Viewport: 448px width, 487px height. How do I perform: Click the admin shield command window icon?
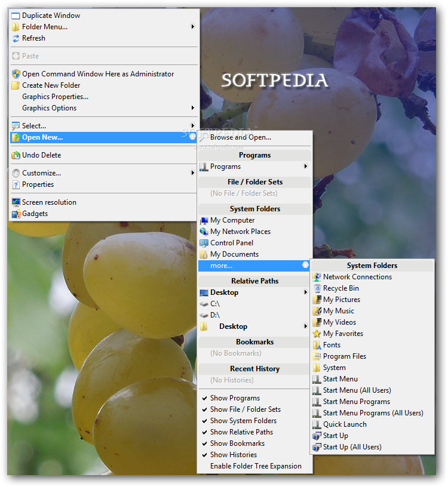[16, 74]
